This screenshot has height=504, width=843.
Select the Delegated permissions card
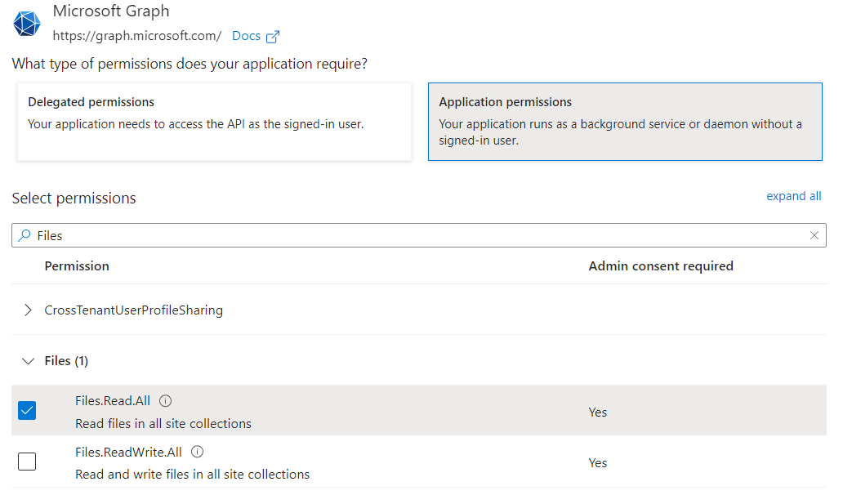click(x=214, y=122)
